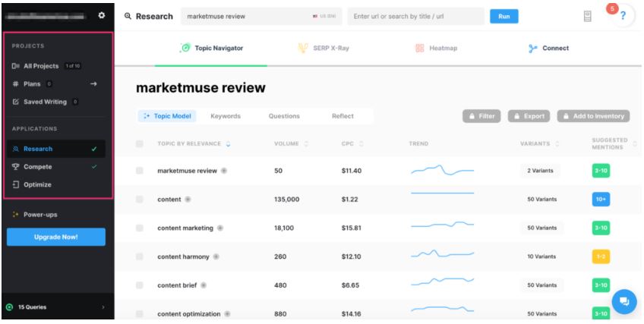This screenshot has width=644, height=324.
Task: Switch to Heatmap tab
Action: [x=436, y=49]
